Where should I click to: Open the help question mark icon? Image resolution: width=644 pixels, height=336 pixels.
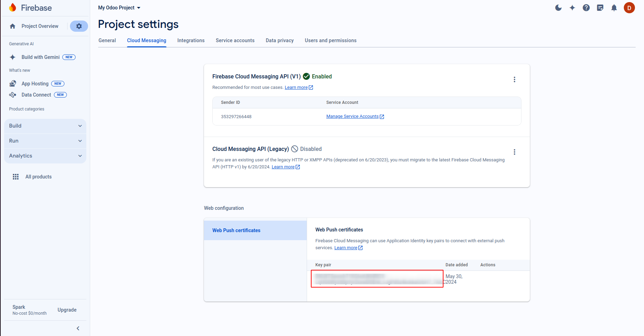[x=586, y=8]
